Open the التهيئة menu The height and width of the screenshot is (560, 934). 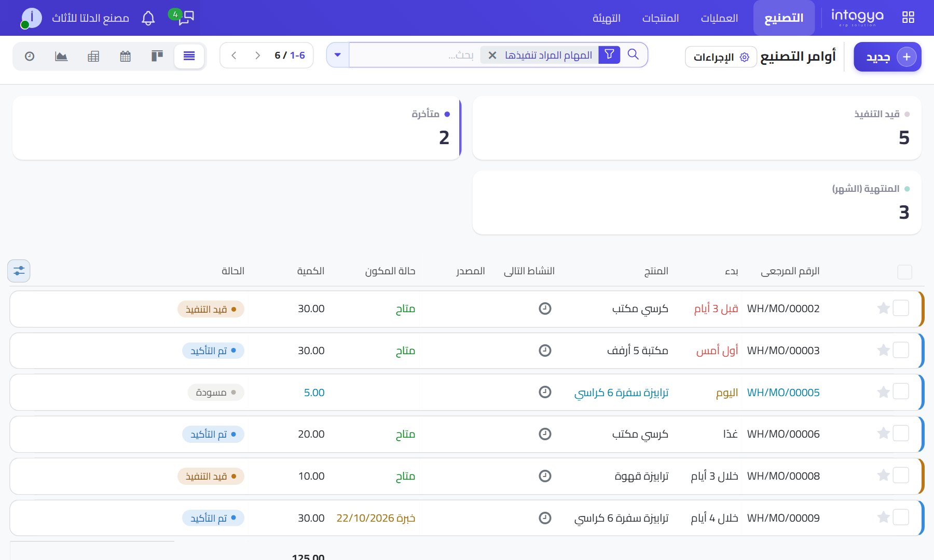tap(607, 18)
